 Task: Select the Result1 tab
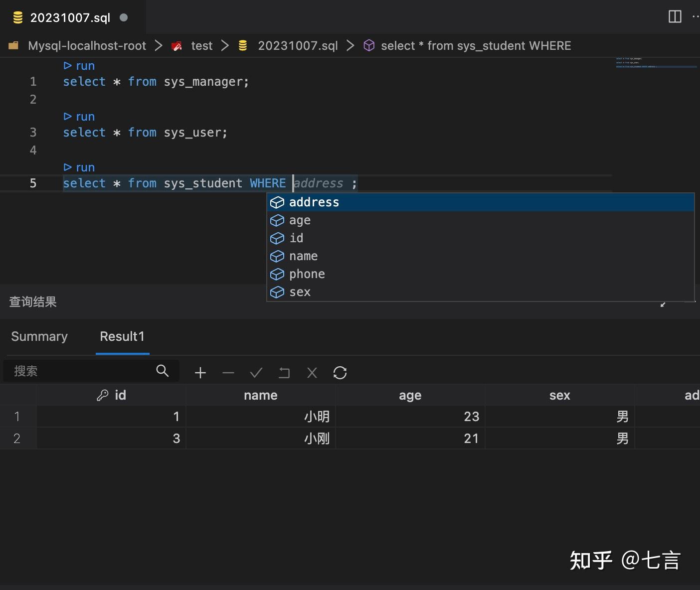tap(122, 336)
